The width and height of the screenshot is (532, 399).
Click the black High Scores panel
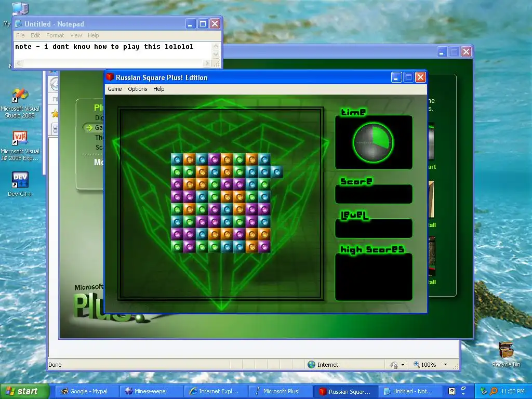coord(374,277)
